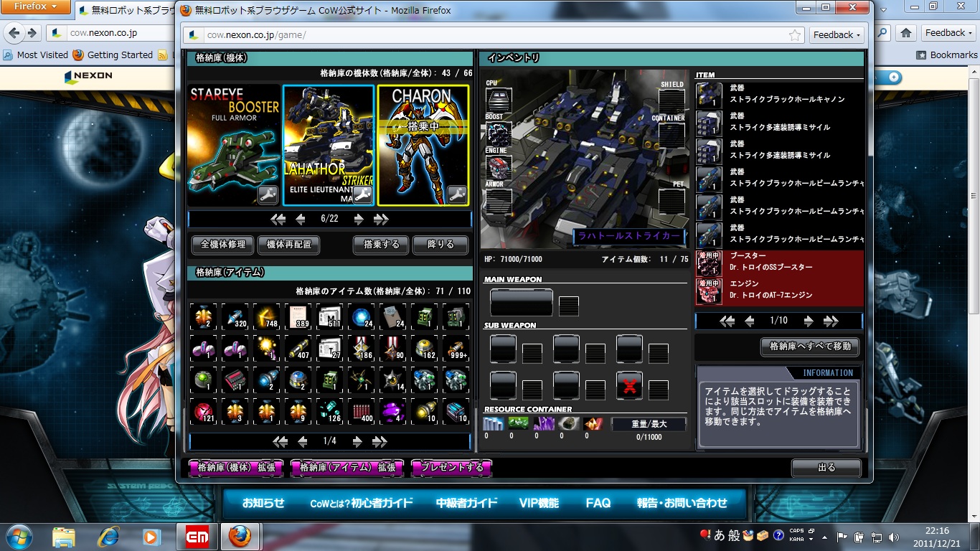The height and width of the screenshot is (551, 980).
Task: Jump to last inventory item page
Action: point(831,321)
